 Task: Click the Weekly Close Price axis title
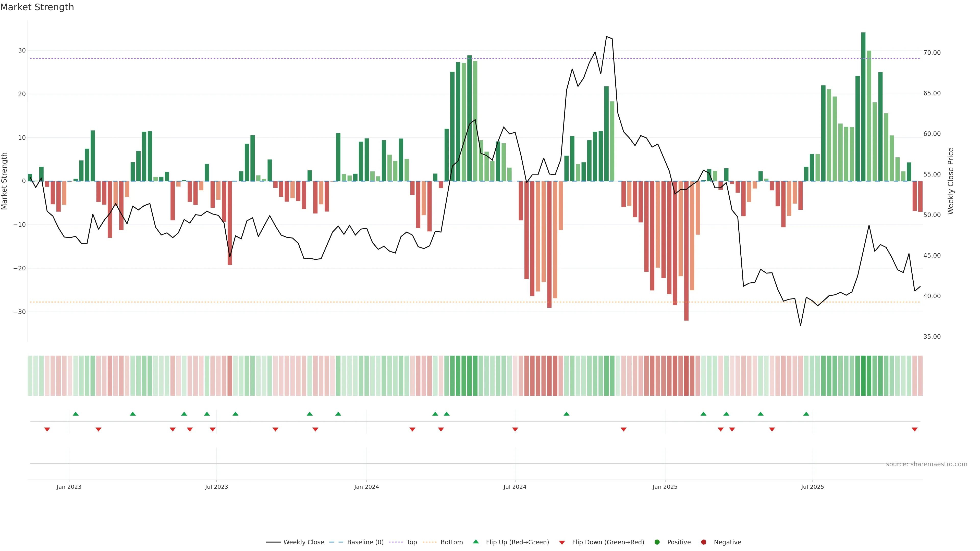click(951, 181)
